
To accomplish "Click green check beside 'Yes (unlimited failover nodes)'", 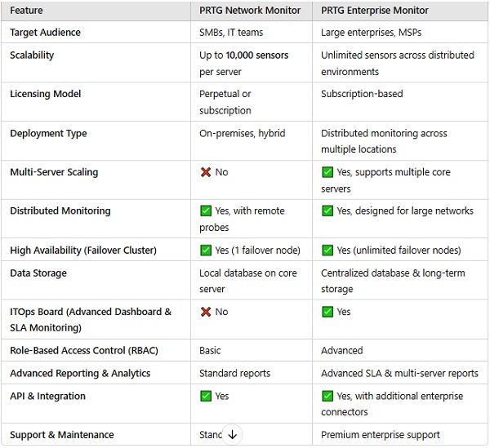I will tap(327, 250).
